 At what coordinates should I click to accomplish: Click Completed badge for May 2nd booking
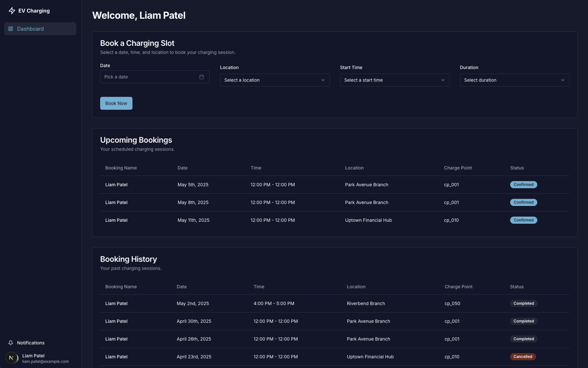(523, 303)
